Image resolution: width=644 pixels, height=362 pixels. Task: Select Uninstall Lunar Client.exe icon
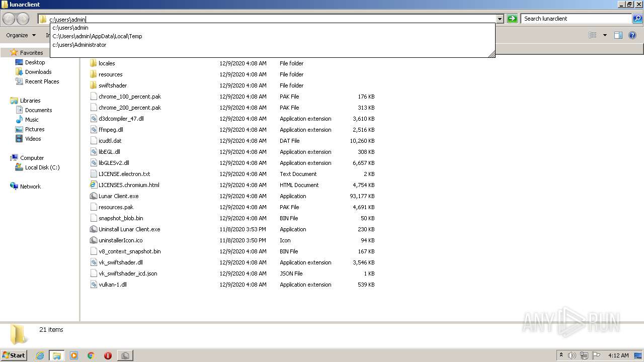pyautogui.click(x=93, y=229)
